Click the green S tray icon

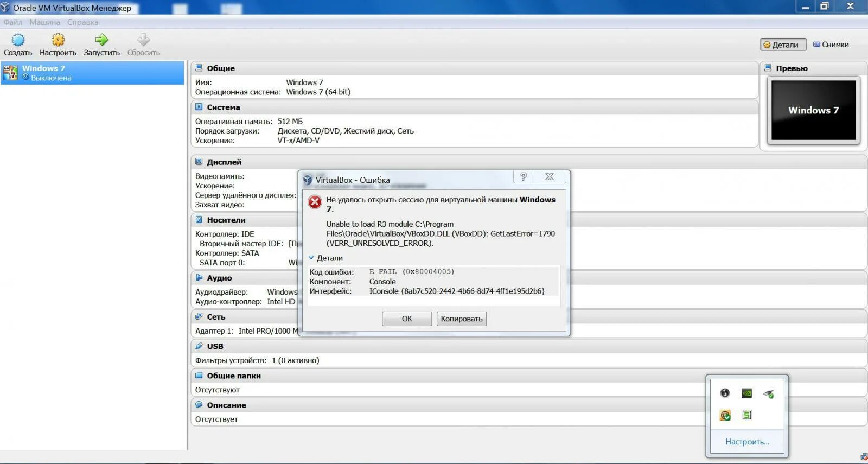pyautogui.click(x=747, y=415)
